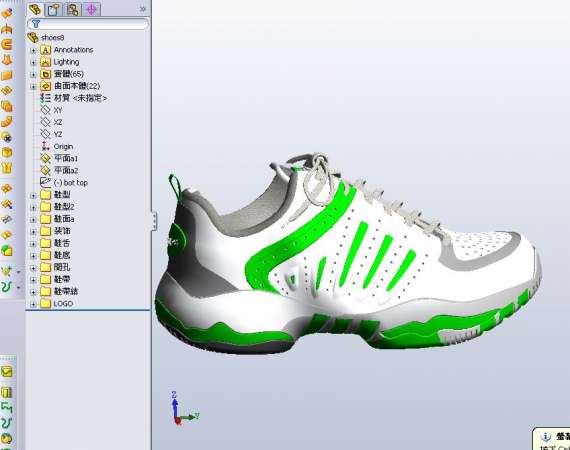
Task: Click the panel splitter collapse handle
Action: [154, 220]
